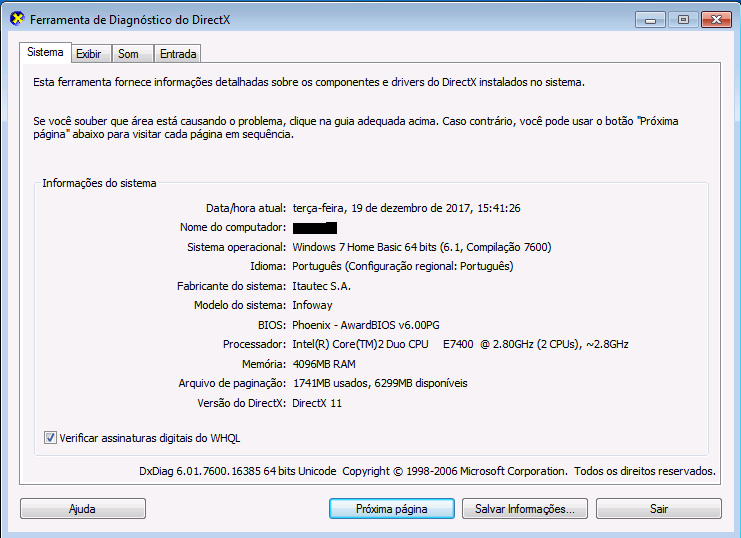Screen dimensions: 741x538
Task: Click the 'Informações do sistema' group title
Action: point(99,183)
